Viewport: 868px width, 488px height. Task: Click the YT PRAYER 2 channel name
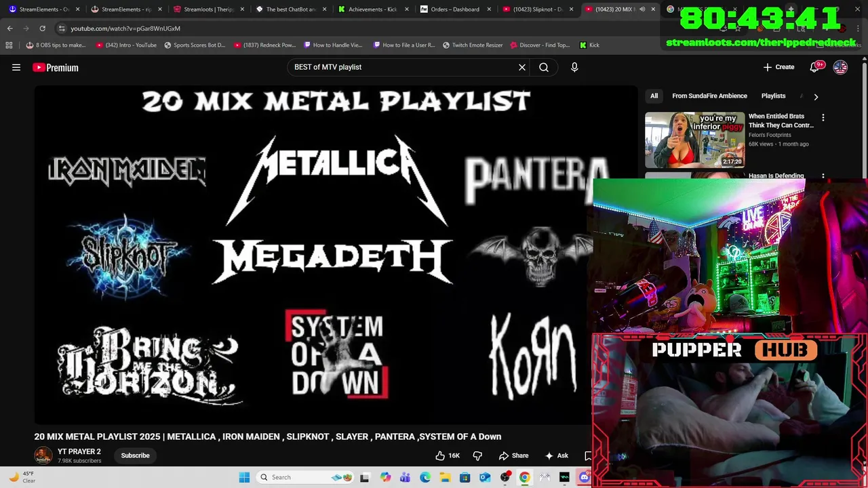[79, 451]
